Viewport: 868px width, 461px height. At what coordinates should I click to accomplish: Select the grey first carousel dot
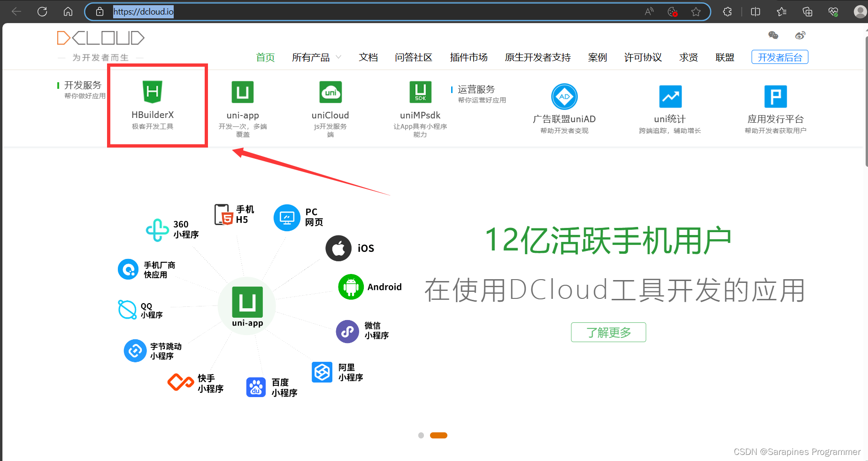421,436
